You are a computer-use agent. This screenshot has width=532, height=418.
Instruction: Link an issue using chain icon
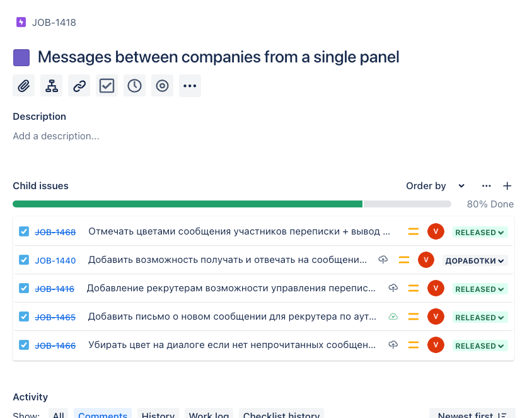click(x=79, y=86)
